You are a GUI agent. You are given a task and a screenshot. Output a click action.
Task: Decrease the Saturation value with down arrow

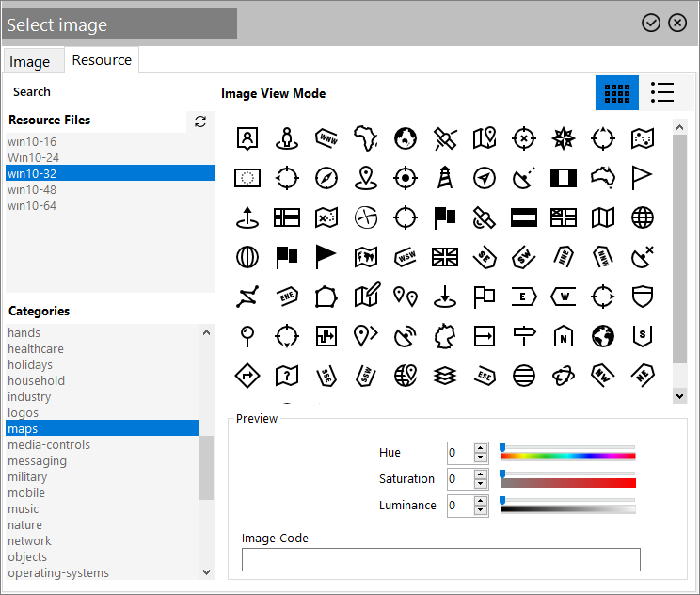point(481,484)
